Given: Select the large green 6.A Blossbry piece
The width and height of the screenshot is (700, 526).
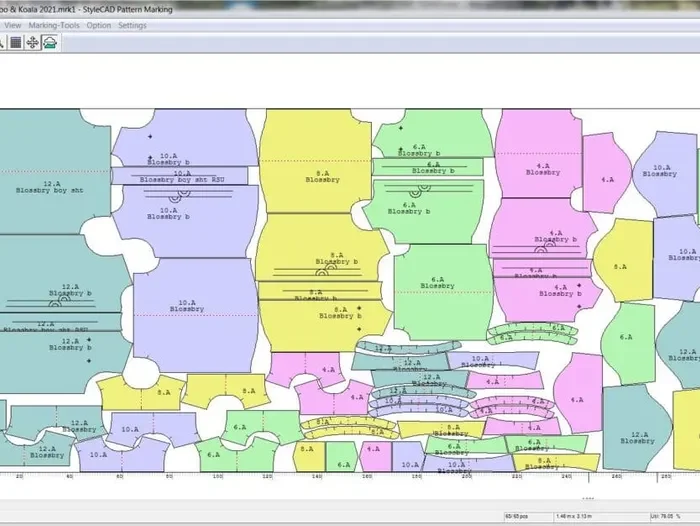Looking at the screenshot, I should click(x=438, y=283).
